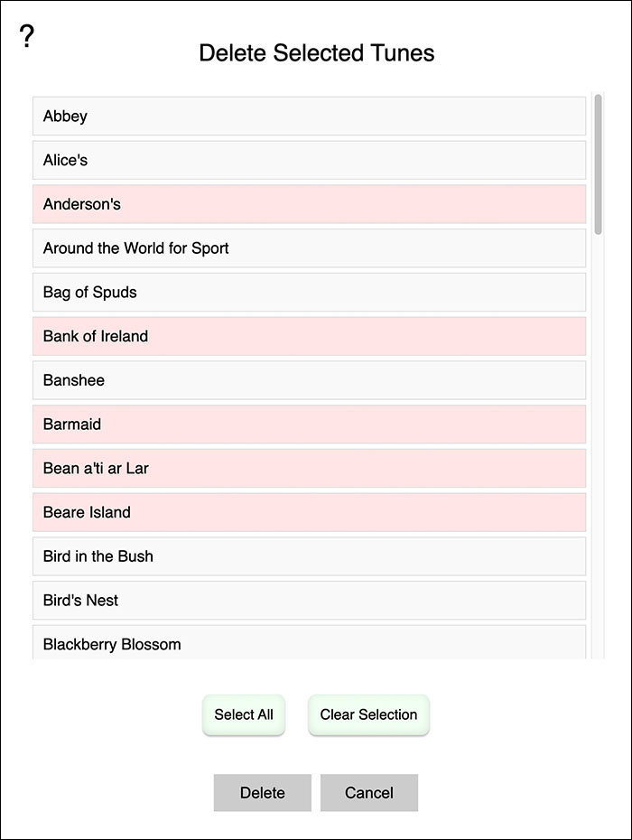Select the Blackberry Blossom tune
The image size is (632, 840).
tap(309, 644)
